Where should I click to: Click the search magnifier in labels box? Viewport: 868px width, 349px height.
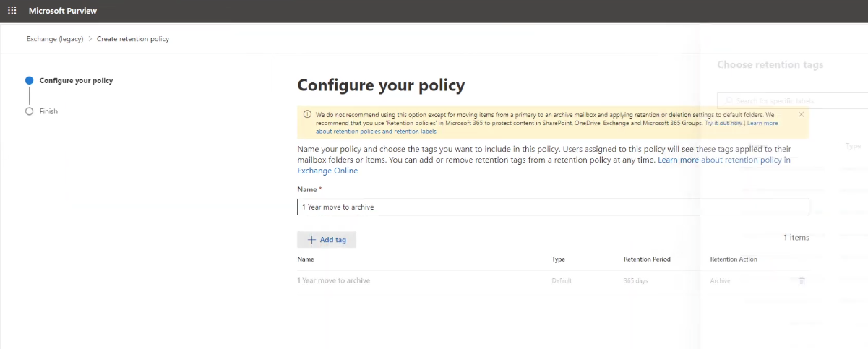(x=729, y=100)
